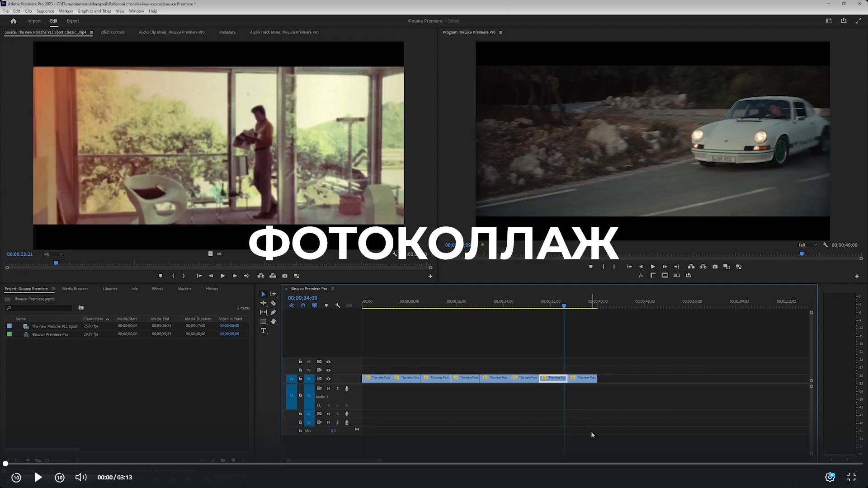Toggle the Snap magnet in the timeline
868x488 pixels.
point(303,305)
